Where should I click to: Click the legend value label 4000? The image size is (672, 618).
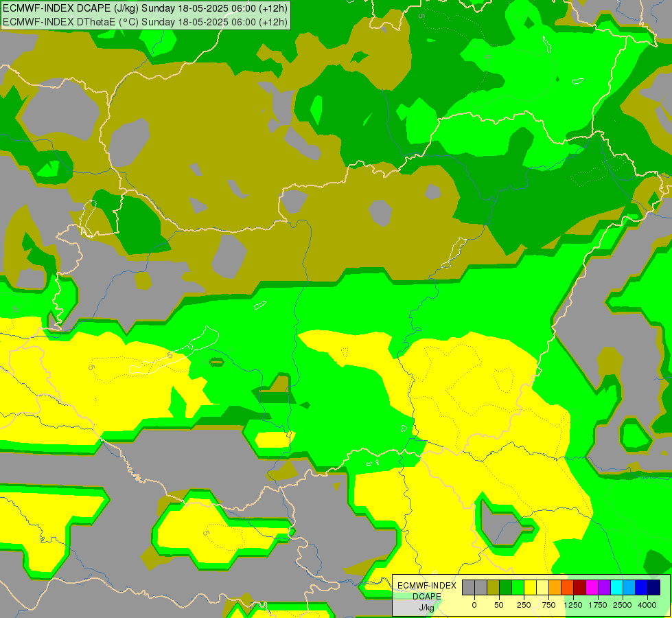tap(647, 605)
